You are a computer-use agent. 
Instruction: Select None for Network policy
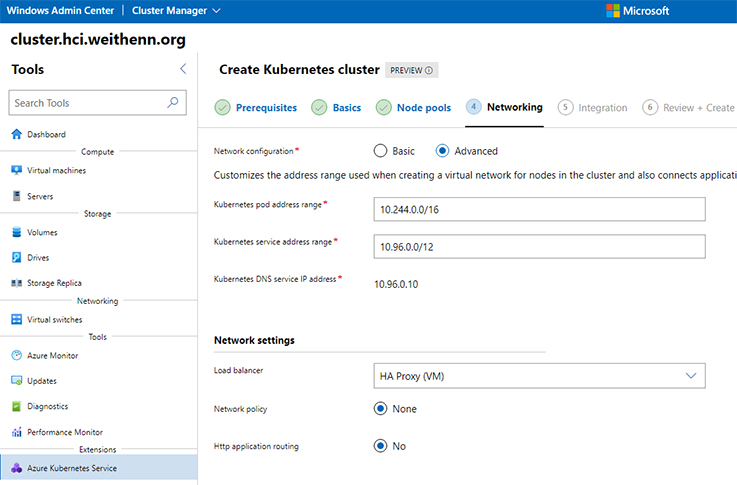380,409
